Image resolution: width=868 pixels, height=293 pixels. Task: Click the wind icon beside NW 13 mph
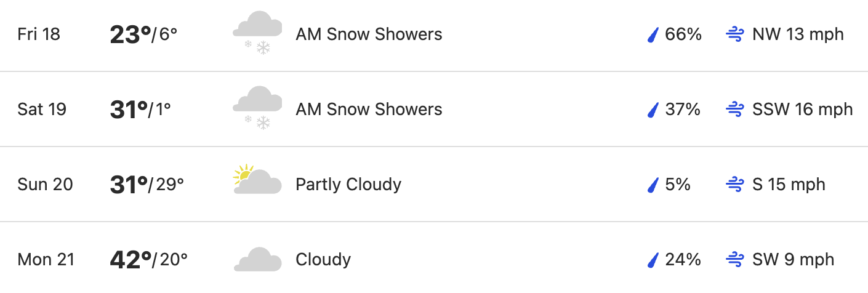[x=735, y=34]
